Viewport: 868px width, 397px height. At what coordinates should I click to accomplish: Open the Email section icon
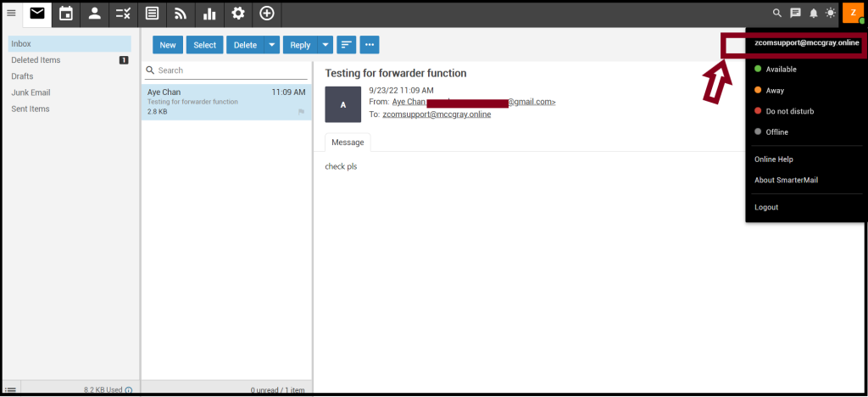click(x=37, y=14)
